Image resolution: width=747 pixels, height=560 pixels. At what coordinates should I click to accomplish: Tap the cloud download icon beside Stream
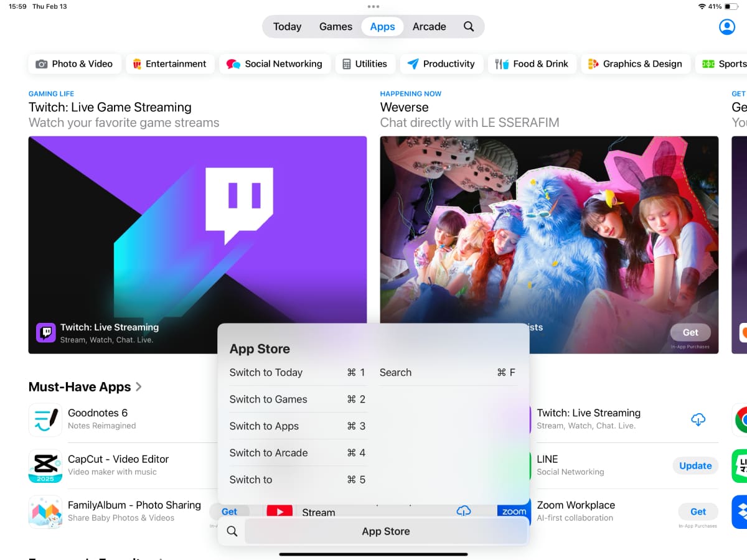click(464, 511)
